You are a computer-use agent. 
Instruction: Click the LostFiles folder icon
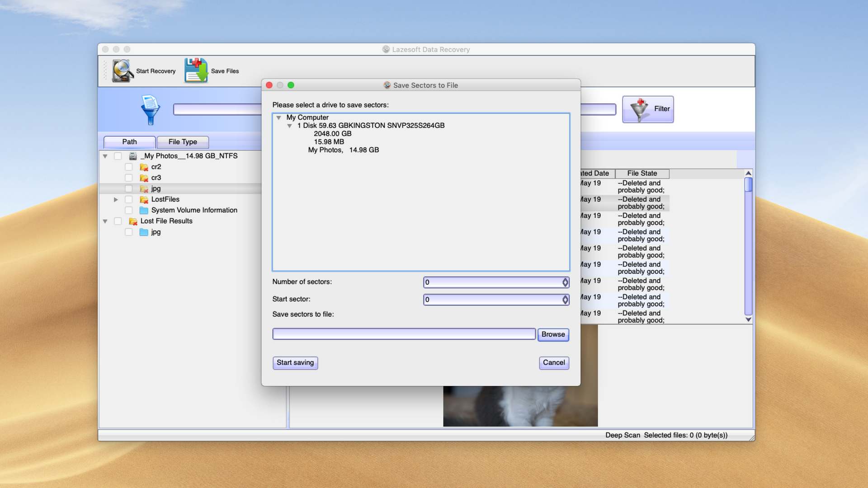(144, 200)
